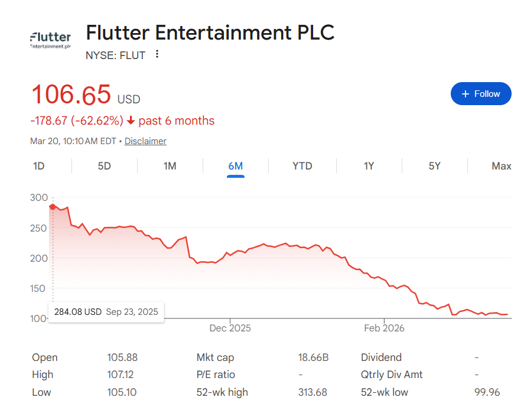Click the Dec 2025 axis label
524x420 pixels.
pyautogui.click(x=230, y=328)
